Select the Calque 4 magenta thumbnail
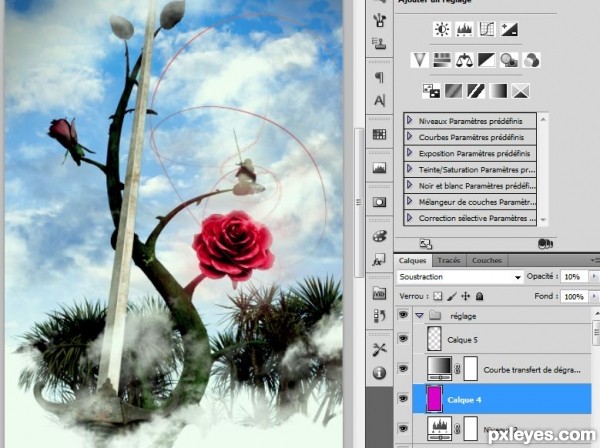The height and width of the screenshot is (448, 600). tap(434, 399)
